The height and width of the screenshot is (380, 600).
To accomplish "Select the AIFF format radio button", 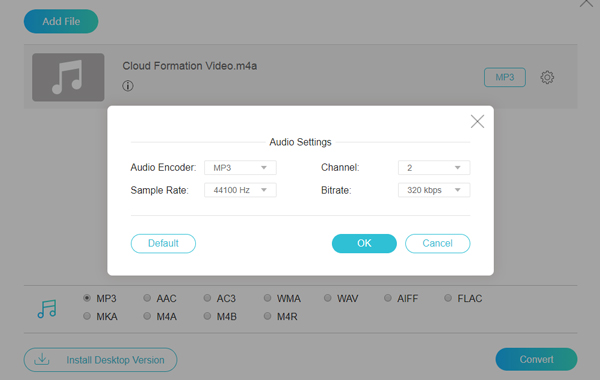I will point(388,298).
